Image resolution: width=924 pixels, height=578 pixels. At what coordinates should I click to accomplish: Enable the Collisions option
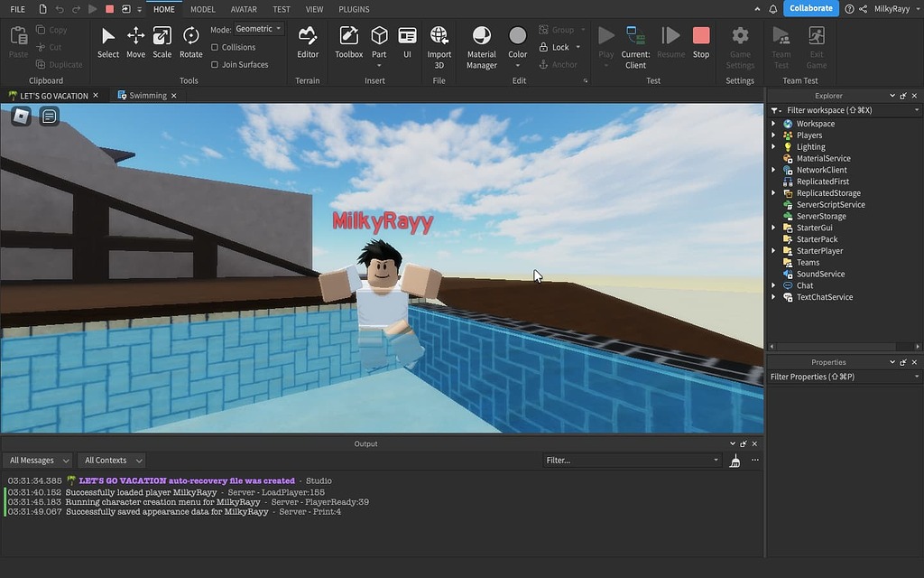point(216,47)
